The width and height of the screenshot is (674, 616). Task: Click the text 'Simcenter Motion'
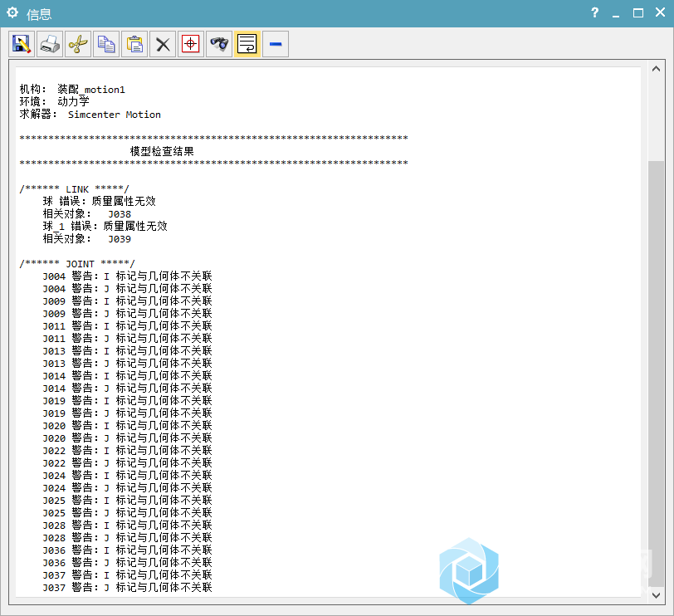(x=115, y=115)
